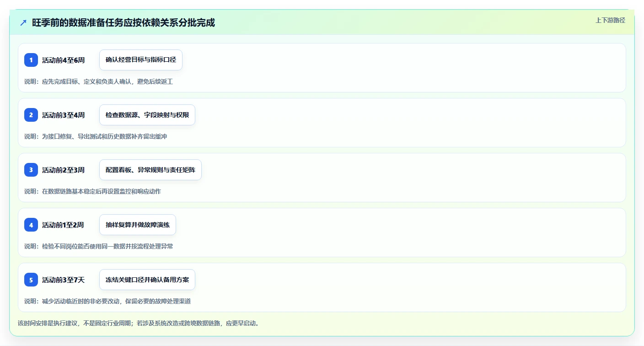Screen dimensions: 644x346
Task: Click the arrow icon beside the header title
Action: pos(23,22)
